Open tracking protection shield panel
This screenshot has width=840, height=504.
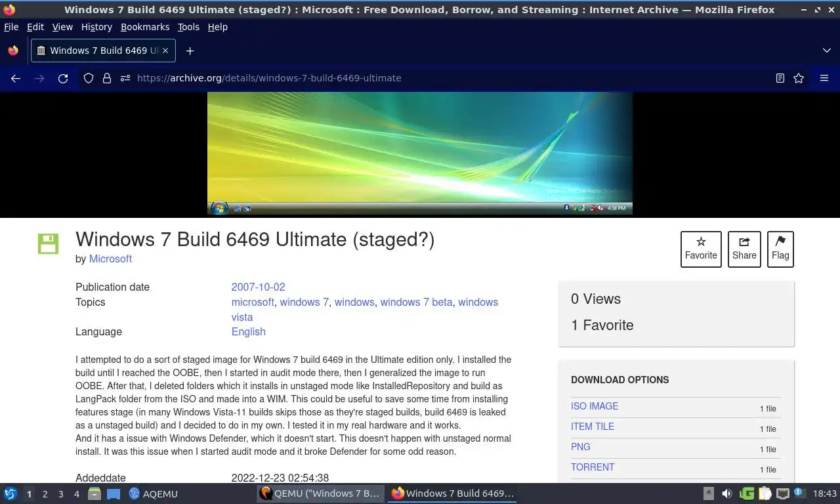pyautogui.click(x=89, y=78)
